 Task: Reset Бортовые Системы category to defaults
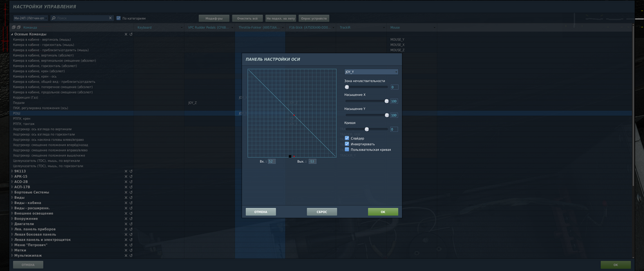[131, 192]
